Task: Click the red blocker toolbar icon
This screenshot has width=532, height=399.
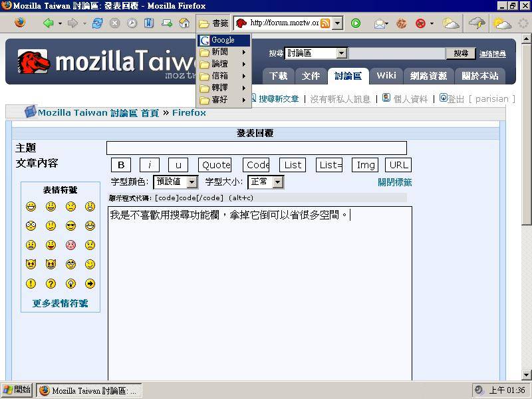Action: 420,23
